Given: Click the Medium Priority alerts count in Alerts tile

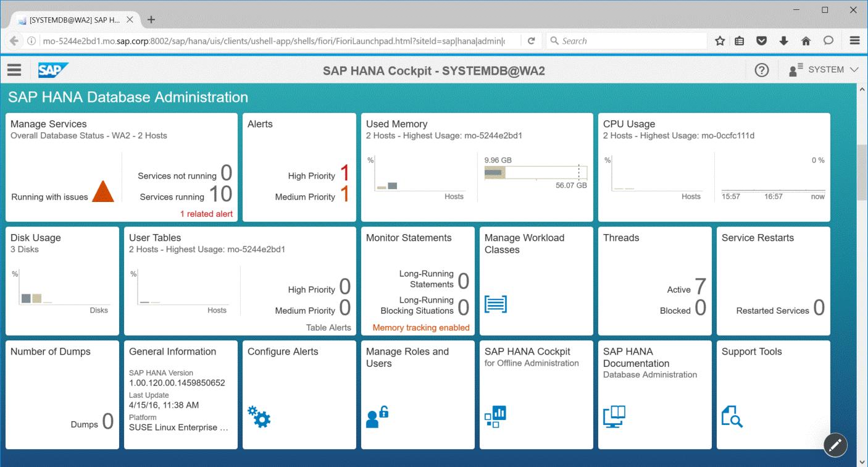Looking at the screenshot, I should (x=344, y=195).
